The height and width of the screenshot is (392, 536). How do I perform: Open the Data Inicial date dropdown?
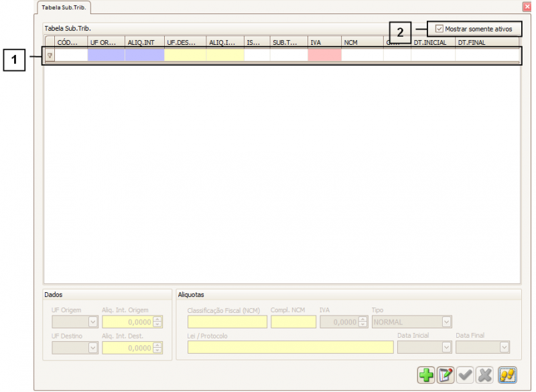click(x=447, y=347)
